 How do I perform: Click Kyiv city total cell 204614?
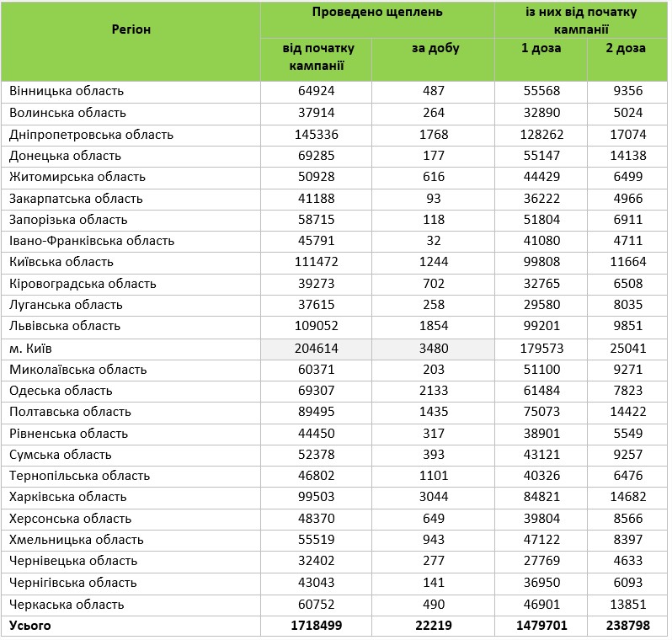coord(318,348)
